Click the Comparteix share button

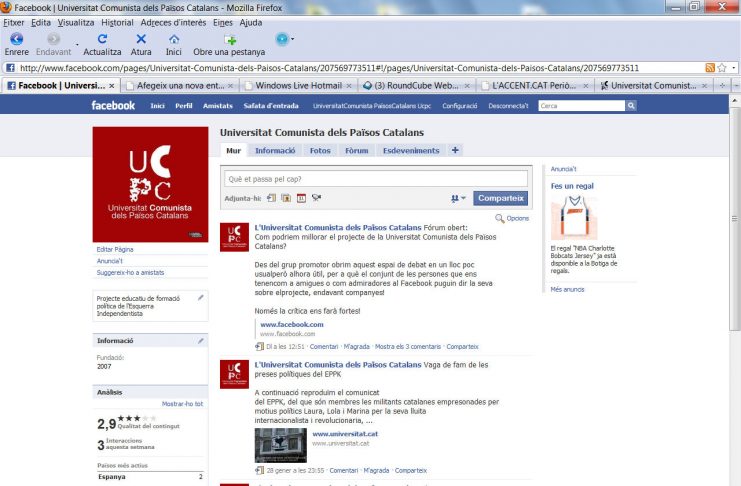pyautogui.click(x=500, y=198)
